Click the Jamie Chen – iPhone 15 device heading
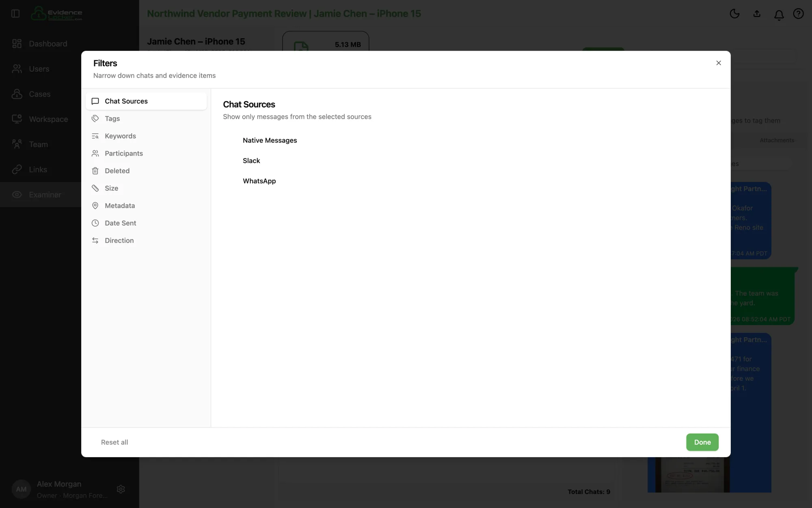Viewport: 812px width, 508px height. (196, 41)
